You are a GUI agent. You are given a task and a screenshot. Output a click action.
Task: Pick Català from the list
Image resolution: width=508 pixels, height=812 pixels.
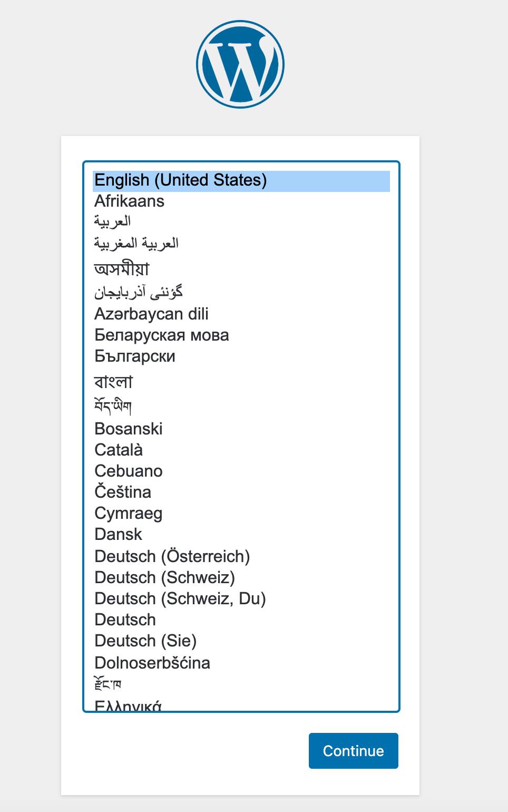(119, 450)
